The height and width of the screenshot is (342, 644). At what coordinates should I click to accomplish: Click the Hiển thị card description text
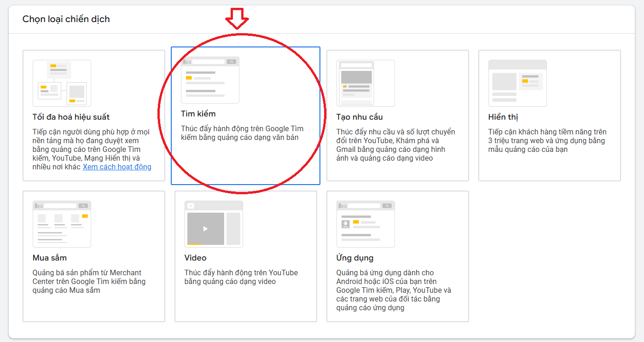pyautogui.click(x=548, y=140)
